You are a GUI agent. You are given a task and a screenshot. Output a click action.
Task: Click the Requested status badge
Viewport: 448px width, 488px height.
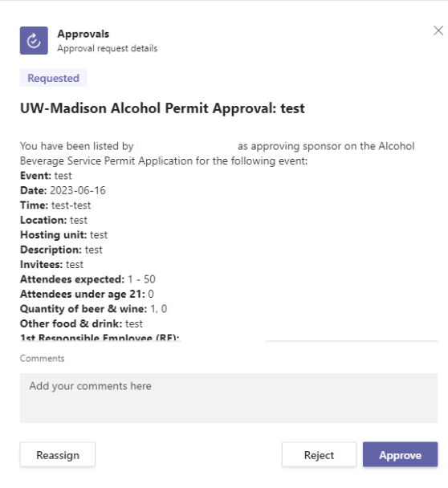coord(53,78)
